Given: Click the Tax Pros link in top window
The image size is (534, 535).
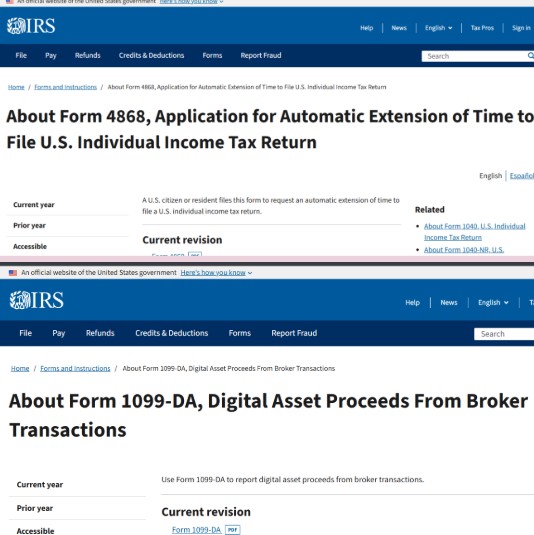Looking at the screenshot, I should pos(482,28).
